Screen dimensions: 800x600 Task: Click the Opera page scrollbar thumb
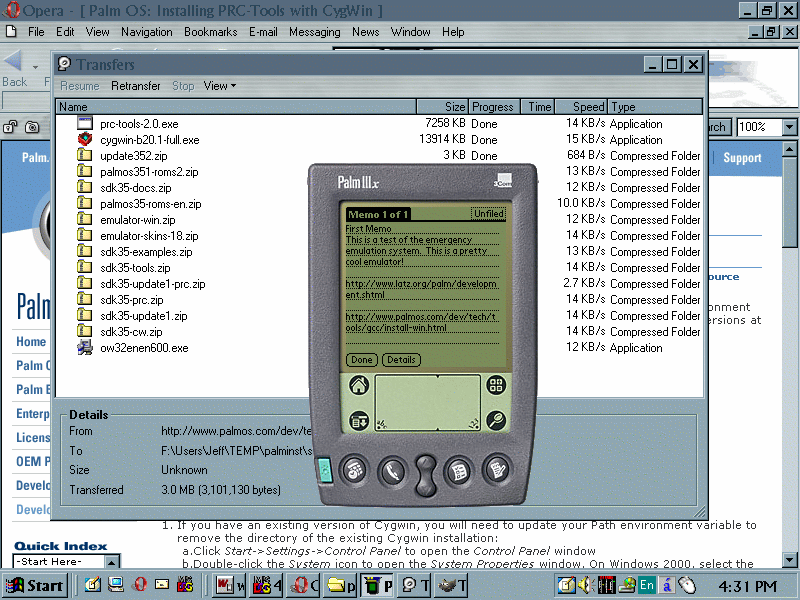(x=789, y=203)
